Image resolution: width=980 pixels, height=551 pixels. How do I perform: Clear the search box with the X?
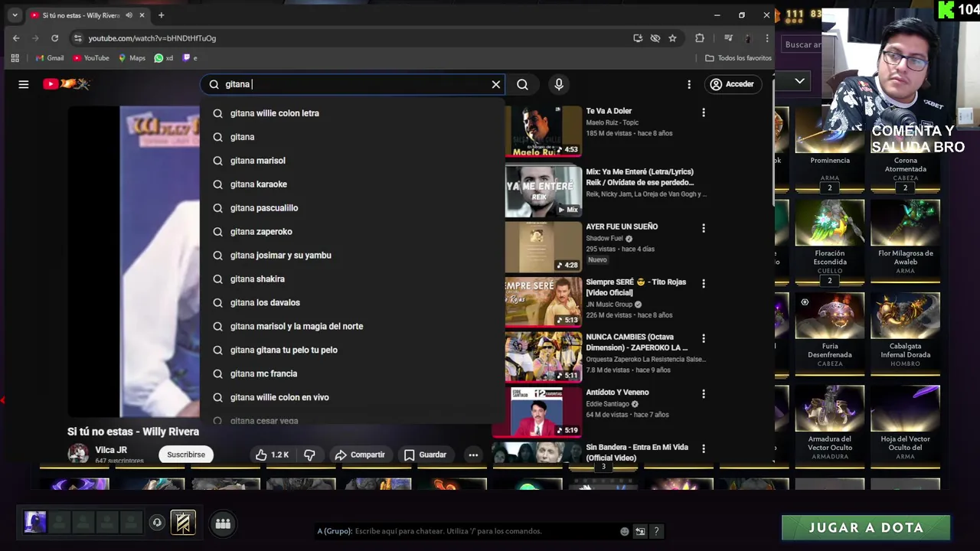[x=496, y=84]
